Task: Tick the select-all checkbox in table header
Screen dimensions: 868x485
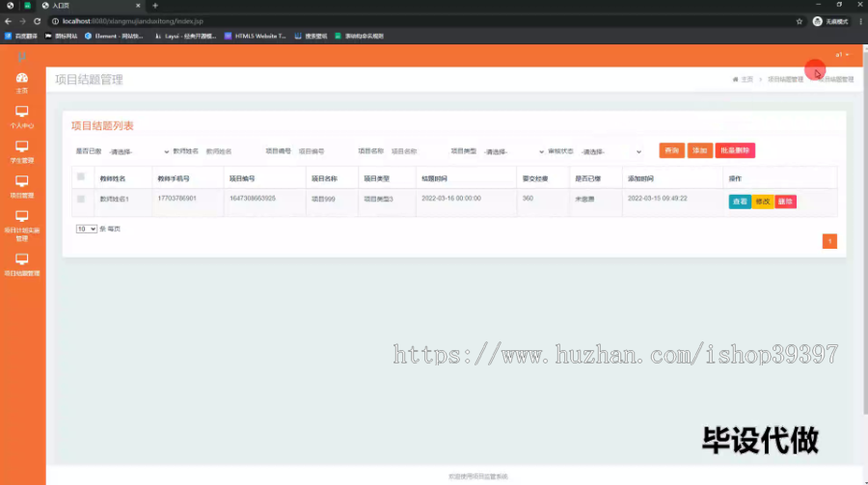Action: click(81, 176)
